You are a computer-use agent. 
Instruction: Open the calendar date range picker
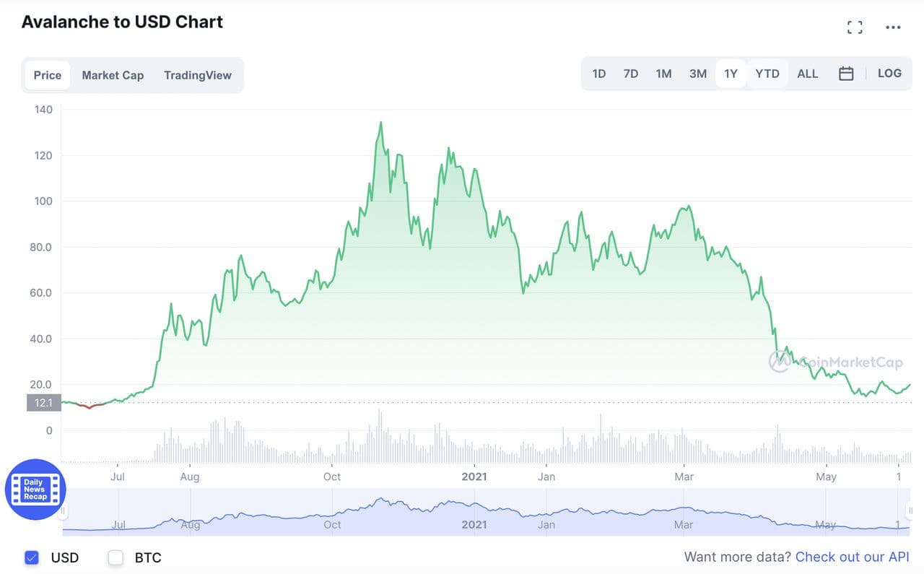[846, 74]
